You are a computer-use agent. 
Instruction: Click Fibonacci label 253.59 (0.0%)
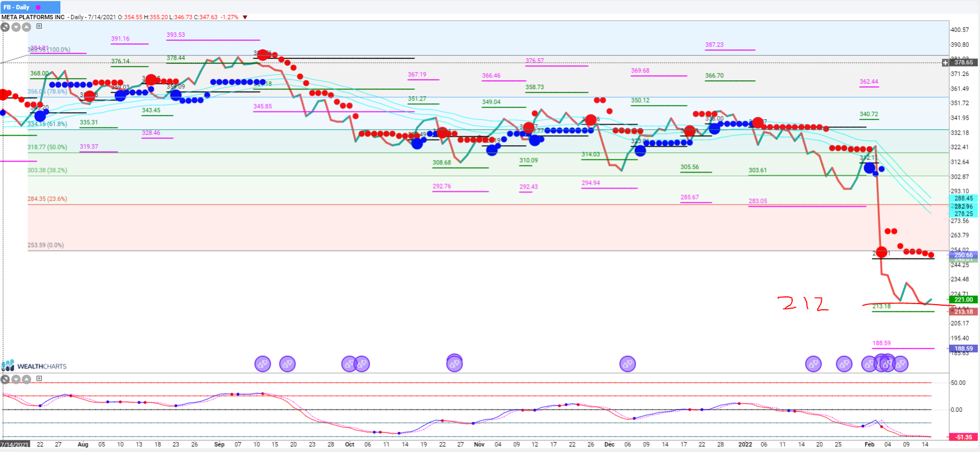pos(46,245)
